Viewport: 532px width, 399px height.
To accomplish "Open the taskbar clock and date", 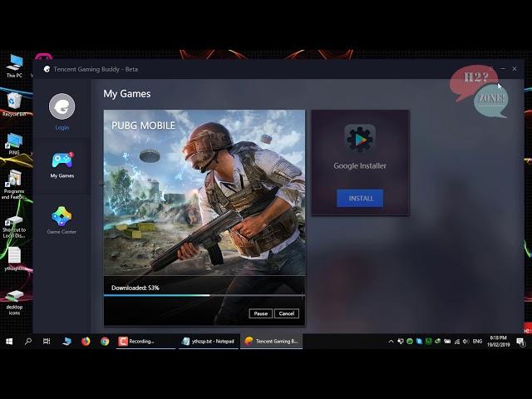I will click(x=499, y=341).
